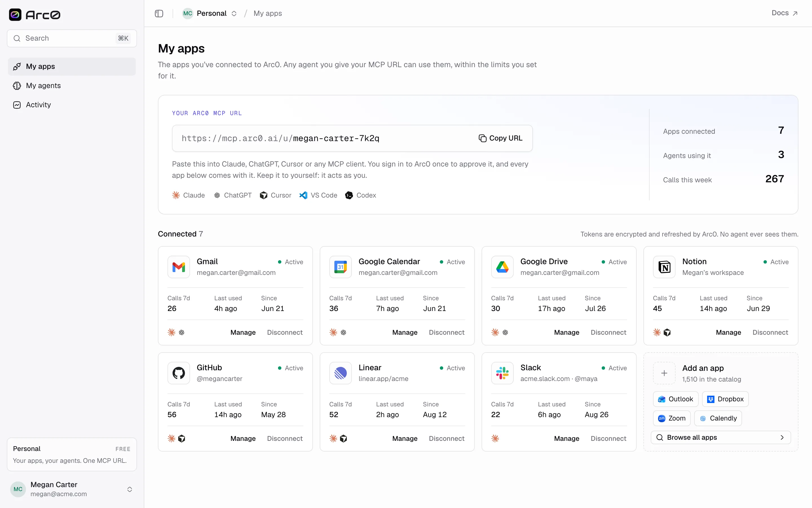Screen dimensions: 812x508
Task: Manage the Gmail connection
Action: pos(243,333)
